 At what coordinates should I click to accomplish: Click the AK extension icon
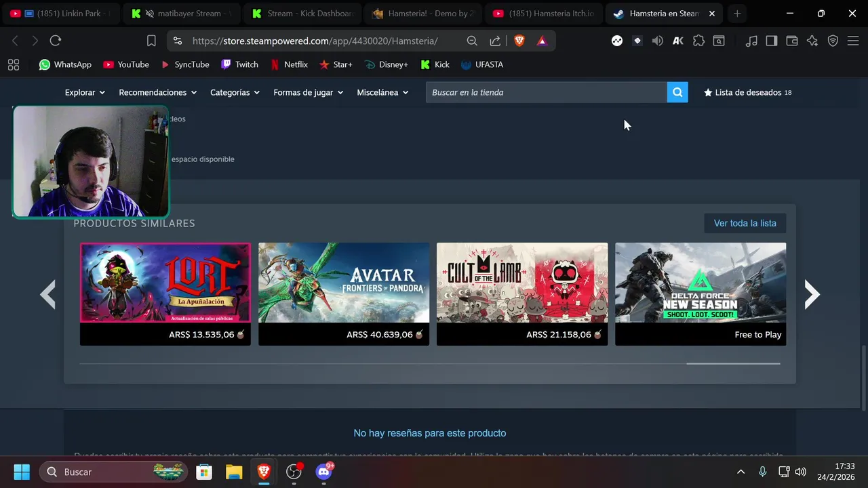click(677, 41)
